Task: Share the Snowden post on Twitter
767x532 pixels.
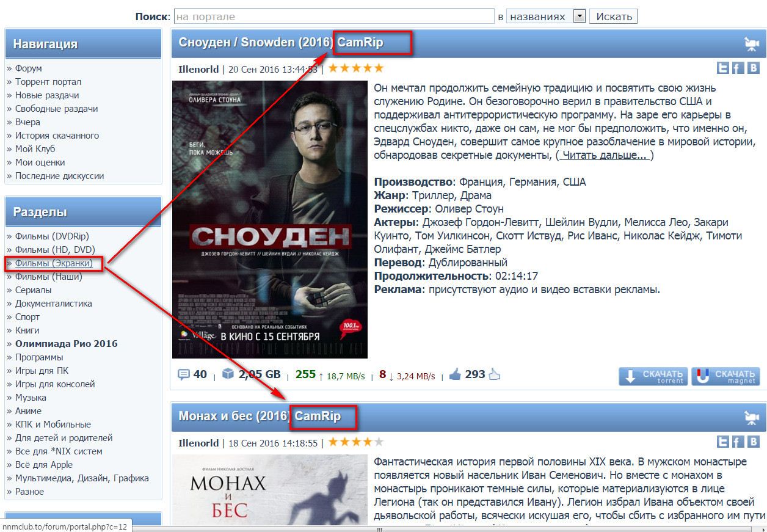Action: click(723, 68)
